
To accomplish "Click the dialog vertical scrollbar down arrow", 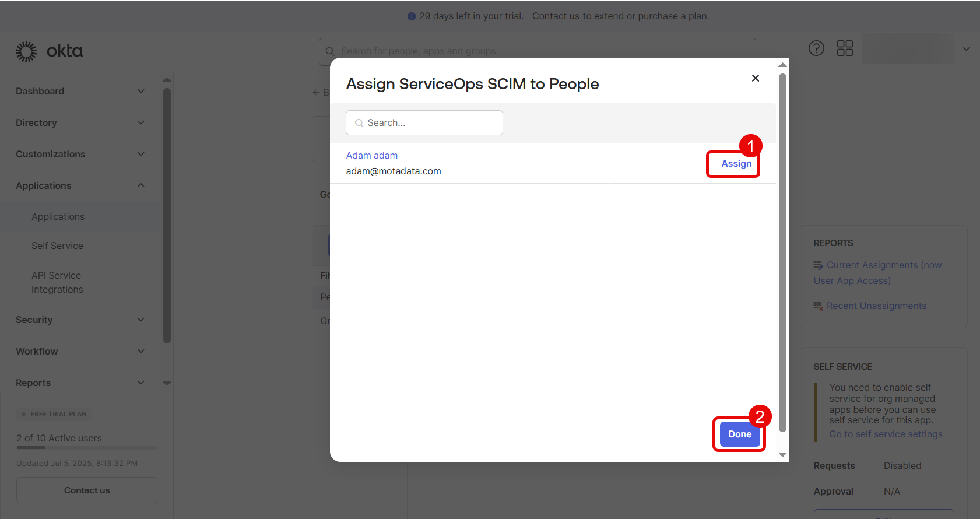I will (782, 455).
